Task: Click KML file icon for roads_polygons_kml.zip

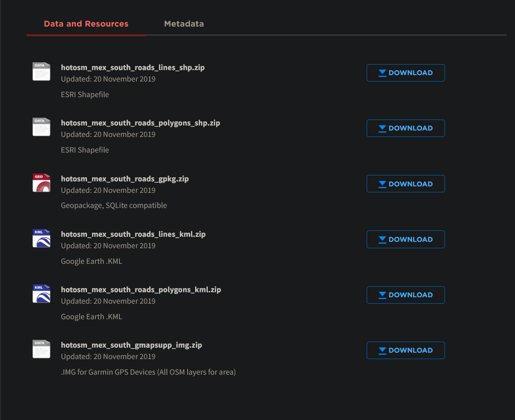Action: (41, 294)
